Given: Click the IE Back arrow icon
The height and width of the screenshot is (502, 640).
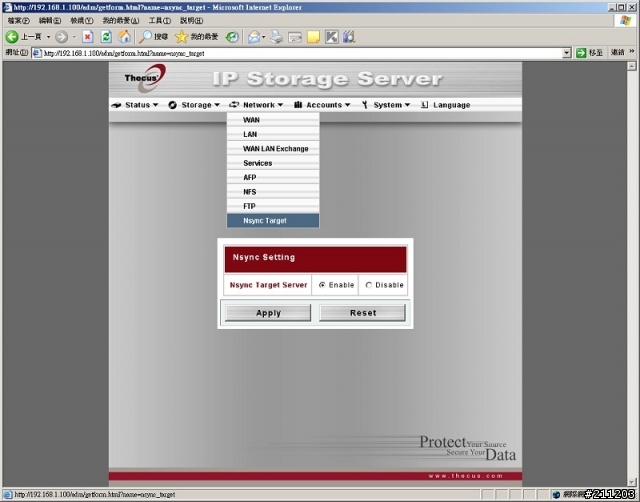Looking at the screenshot, I should [12, 37].
